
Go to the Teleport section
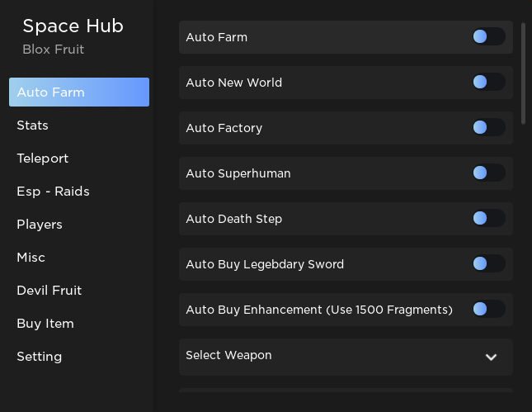(43, 159)
